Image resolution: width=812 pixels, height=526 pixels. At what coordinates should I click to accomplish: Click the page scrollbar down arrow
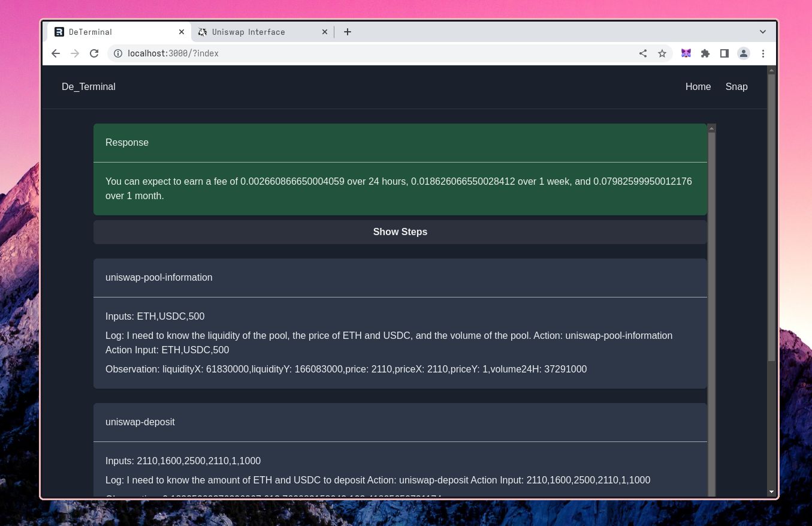(771, 492)
